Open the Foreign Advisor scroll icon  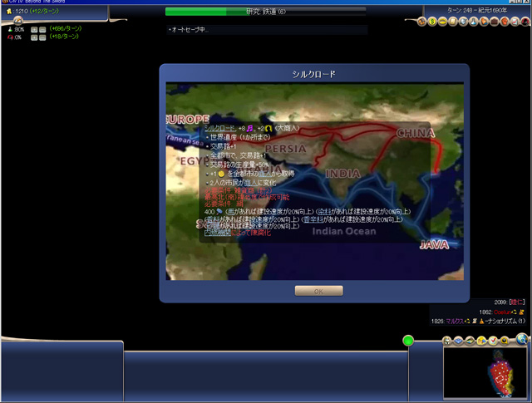(x=453, y=22)
